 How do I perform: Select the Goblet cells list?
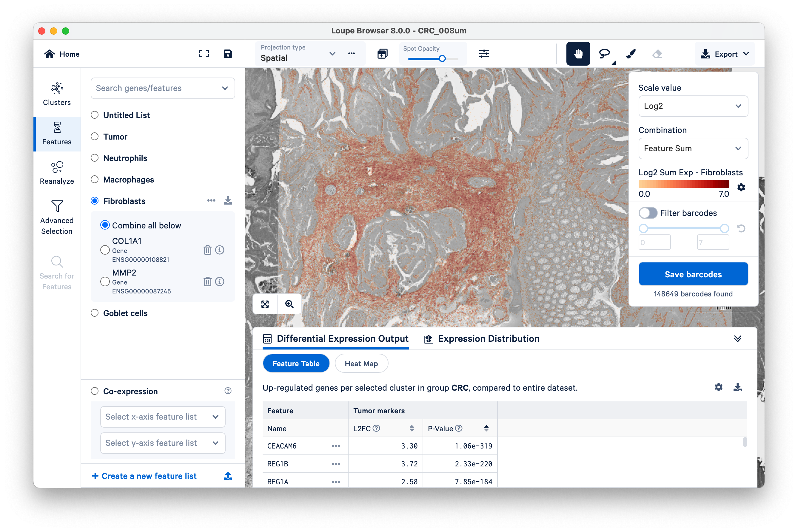pyautogui.click(x=95, y=313)
